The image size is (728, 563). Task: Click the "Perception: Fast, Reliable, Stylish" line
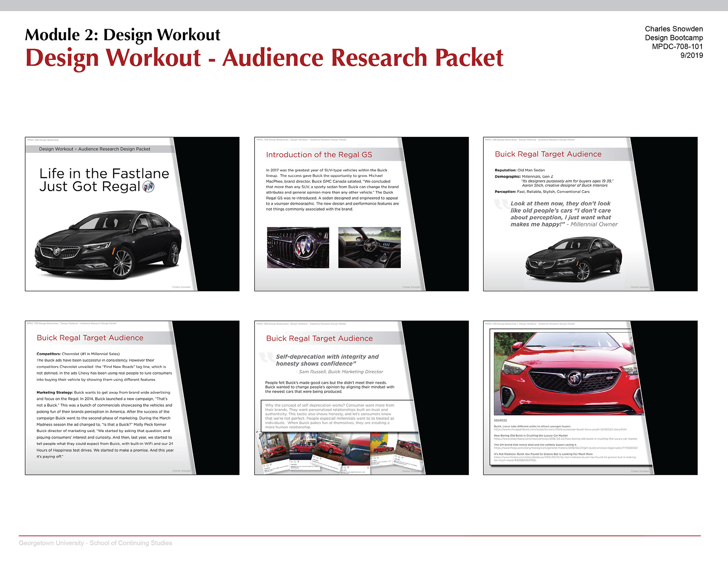click(542, 192)
